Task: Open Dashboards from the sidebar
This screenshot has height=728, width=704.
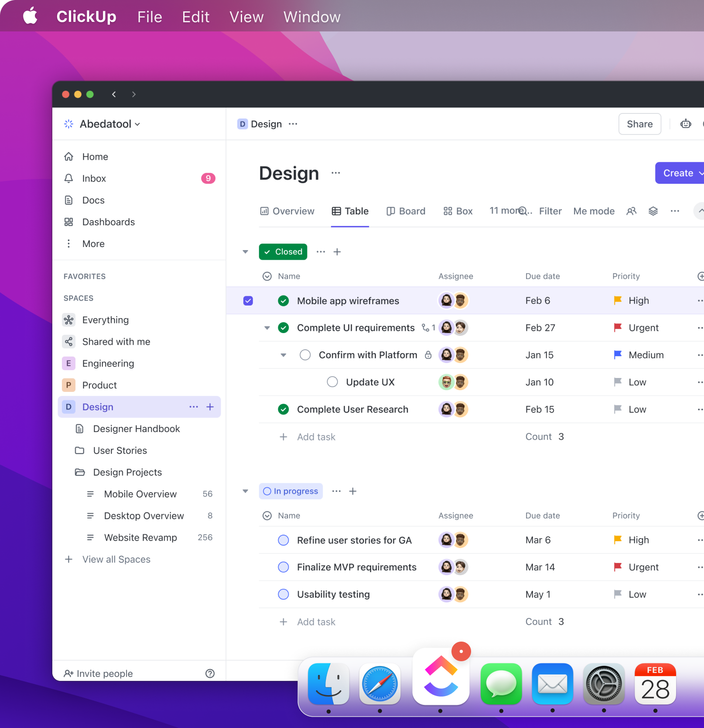Action: tap(108, 222)
